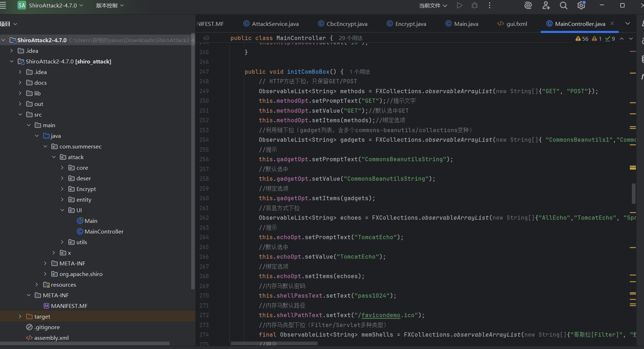This screenshot has width=644, height=349.
Task: Open the AI Assistant spiral icon
Action: point(528,5)
